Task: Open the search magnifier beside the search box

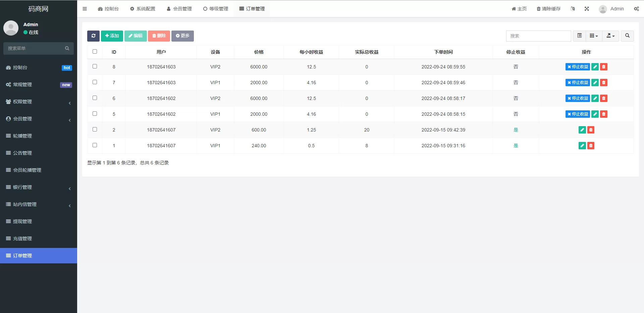Action: click(x=627, y=36)
